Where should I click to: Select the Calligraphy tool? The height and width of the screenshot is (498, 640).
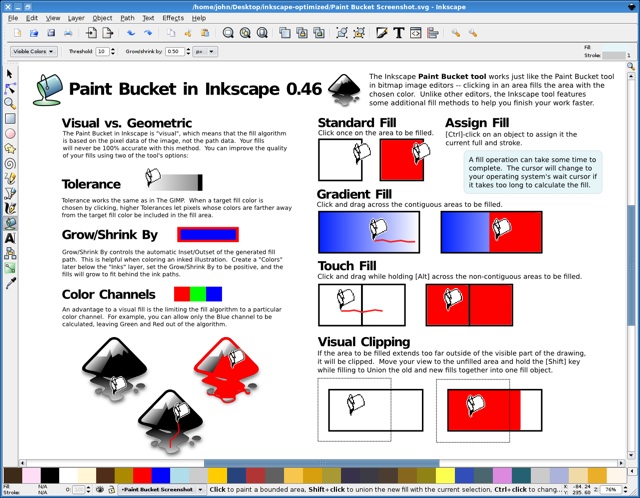click(x=10, y=208)
